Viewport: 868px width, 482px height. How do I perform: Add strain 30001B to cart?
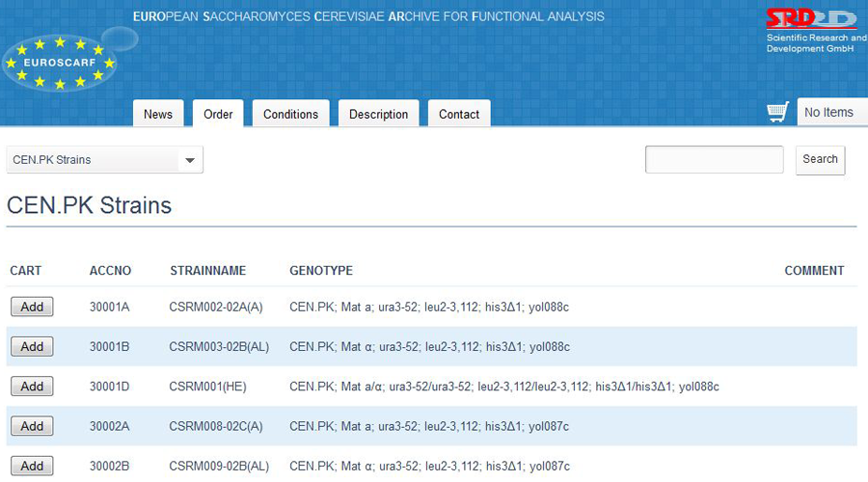(x=32, y=346)
